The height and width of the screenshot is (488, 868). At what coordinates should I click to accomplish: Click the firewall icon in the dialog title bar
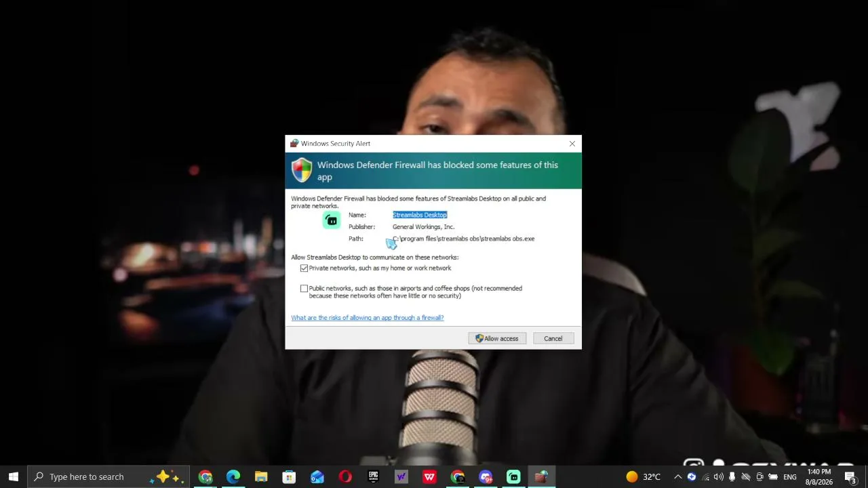(294, 144)
